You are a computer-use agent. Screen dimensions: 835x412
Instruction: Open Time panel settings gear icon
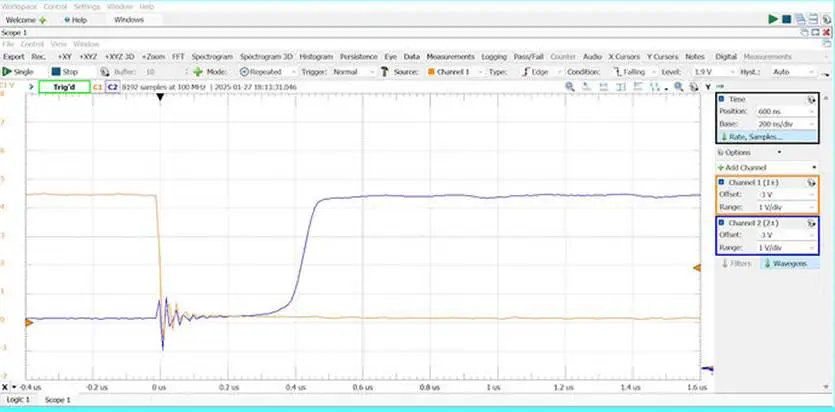pyautogui.click(x=811, y=100)
